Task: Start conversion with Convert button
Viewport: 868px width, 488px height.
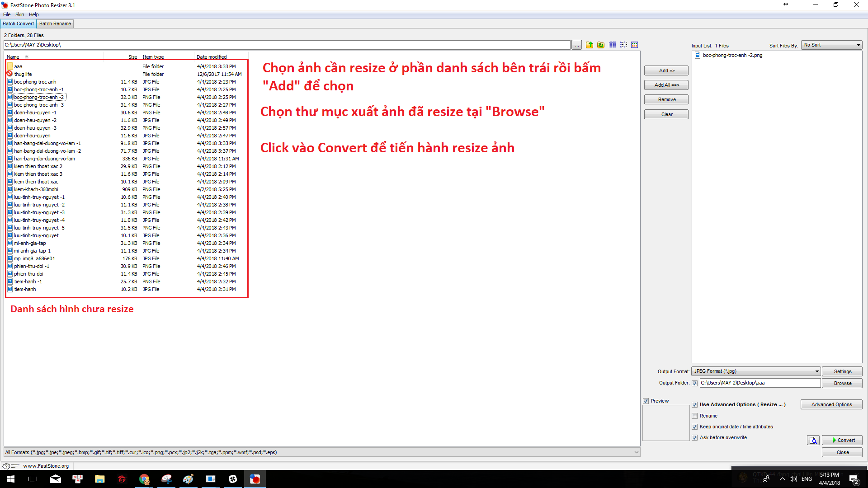Action: coord(842,440)
